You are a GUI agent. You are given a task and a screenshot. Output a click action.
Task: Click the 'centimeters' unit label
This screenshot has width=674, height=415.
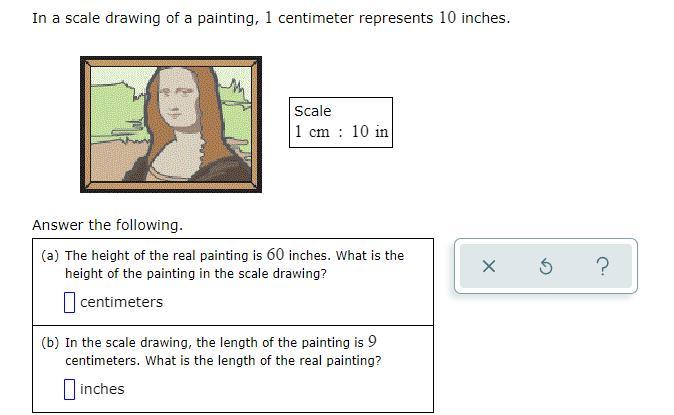[121, 302]
